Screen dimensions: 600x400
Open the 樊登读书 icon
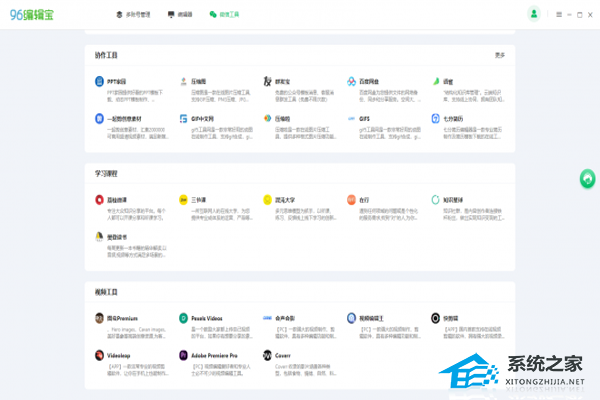click(99, 237)
